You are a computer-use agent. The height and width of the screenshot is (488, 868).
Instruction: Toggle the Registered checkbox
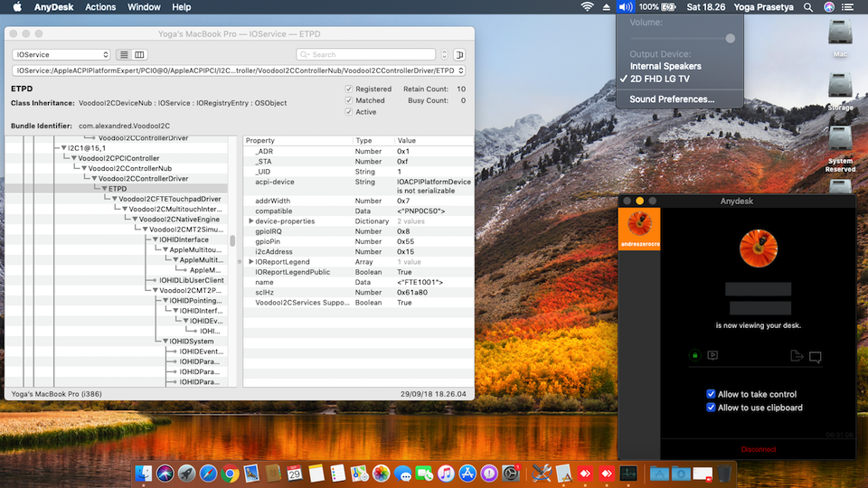[x=349, y=89]
